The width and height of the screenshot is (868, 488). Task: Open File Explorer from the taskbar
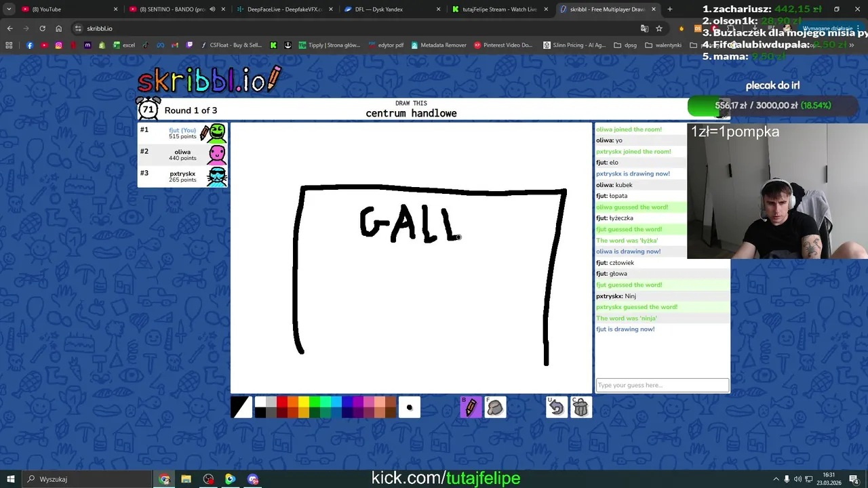tap(186, 479)
